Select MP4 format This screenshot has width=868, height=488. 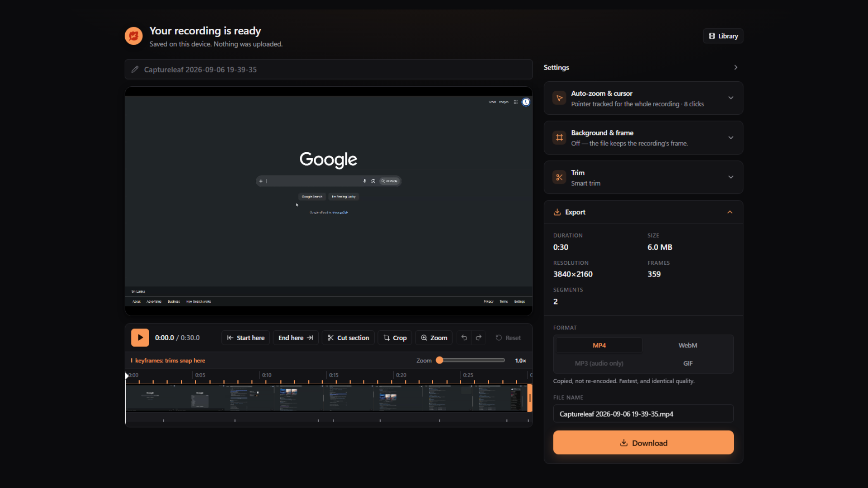tap(599, 345)
